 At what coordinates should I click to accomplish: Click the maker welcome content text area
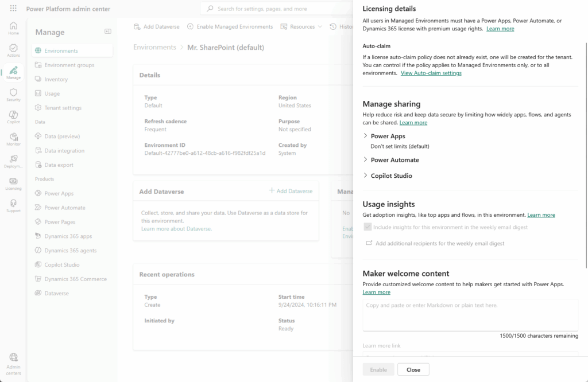(x=470, y=315)
